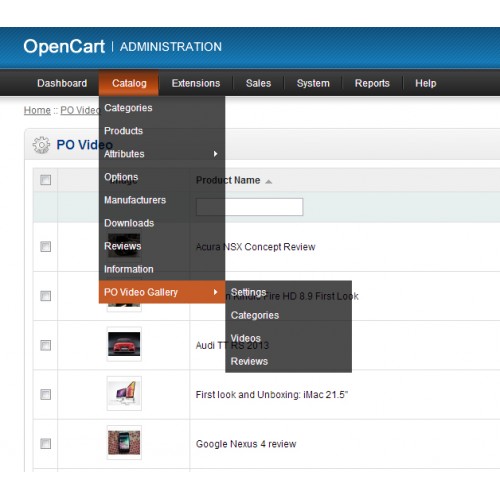Click the 'Acura NSX Concept Review' title
The width and height of the screenshot is (500, 500).
[x=255, y=247]
